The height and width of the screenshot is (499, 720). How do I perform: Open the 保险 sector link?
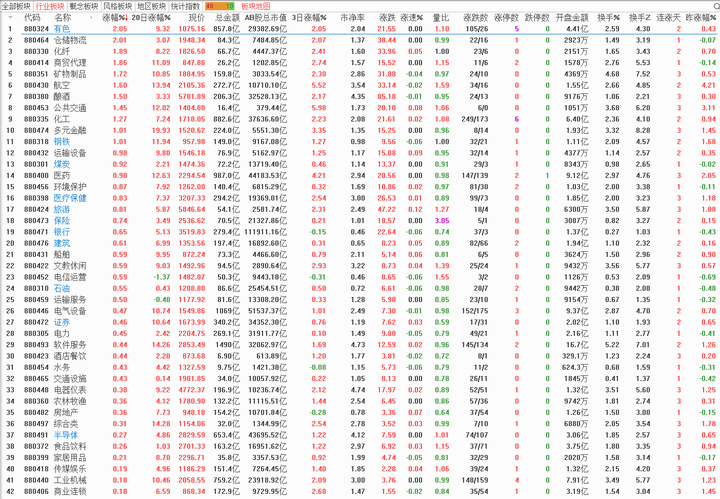pyautogui.click(x=62, y=220)
